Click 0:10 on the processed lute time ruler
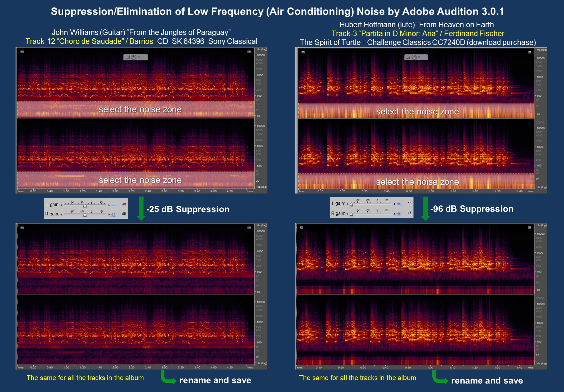 tap(319, 367)
